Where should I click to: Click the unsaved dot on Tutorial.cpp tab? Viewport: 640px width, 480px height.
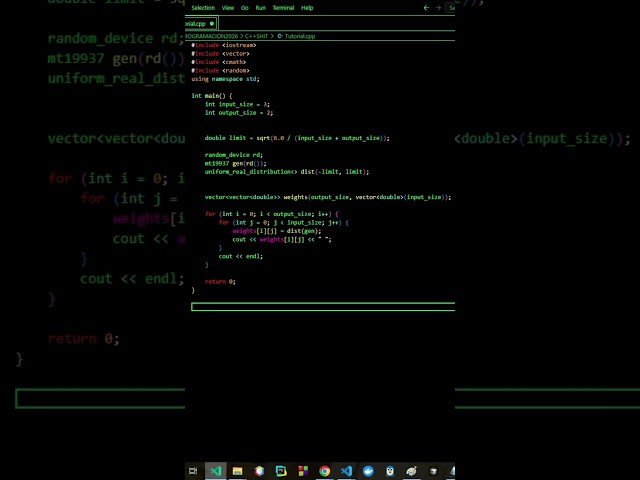click(211, 24)
